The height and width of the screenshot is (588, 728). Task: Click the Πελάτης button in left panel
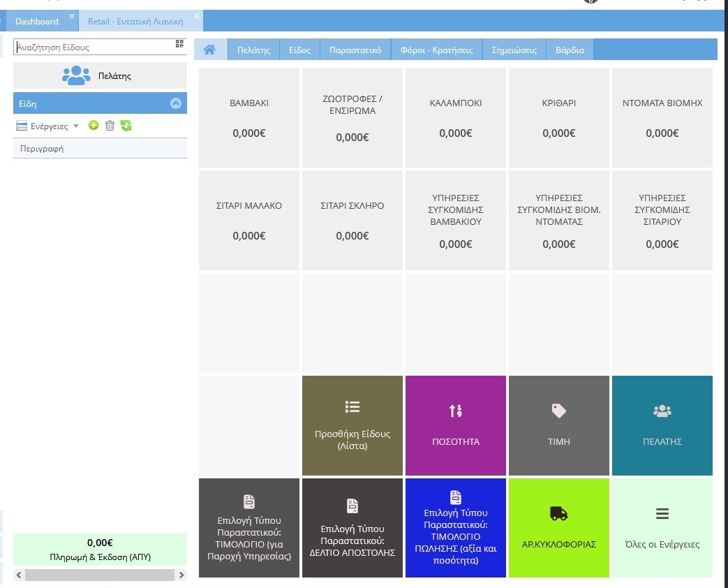pyautogui.click(x=100, y=75)
